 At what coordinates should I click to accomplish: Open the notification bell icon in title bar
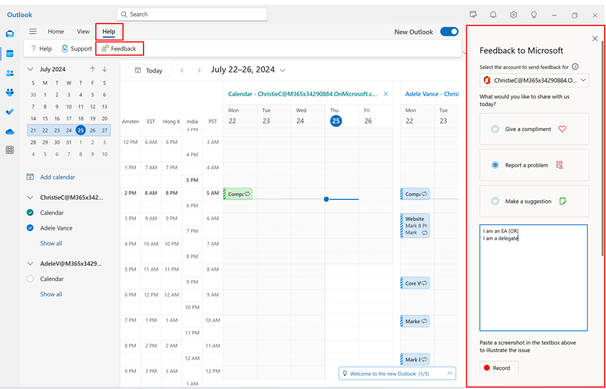[493, 15]
